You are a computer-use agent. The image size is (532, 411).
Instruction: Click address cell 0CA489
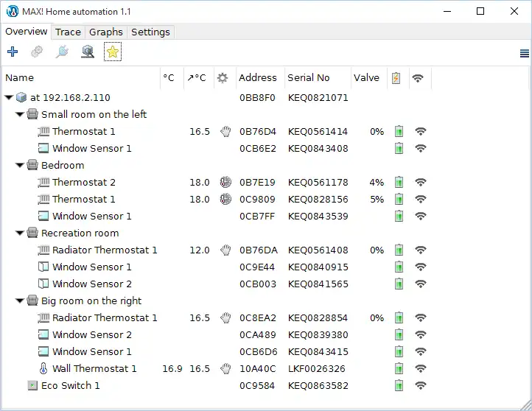coord(257,334)
